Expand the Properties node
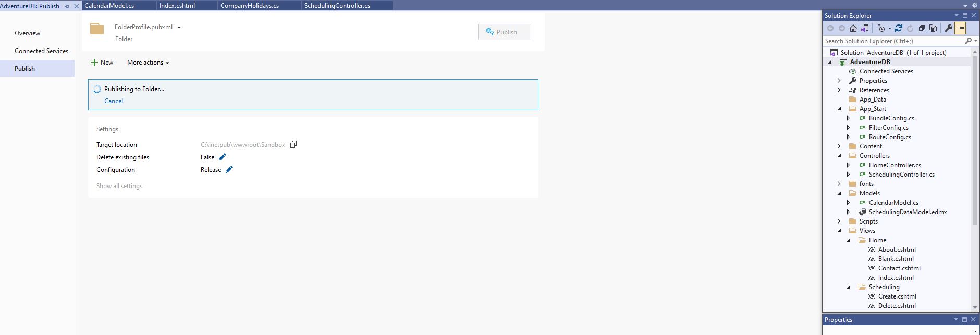 click(839, 81)
